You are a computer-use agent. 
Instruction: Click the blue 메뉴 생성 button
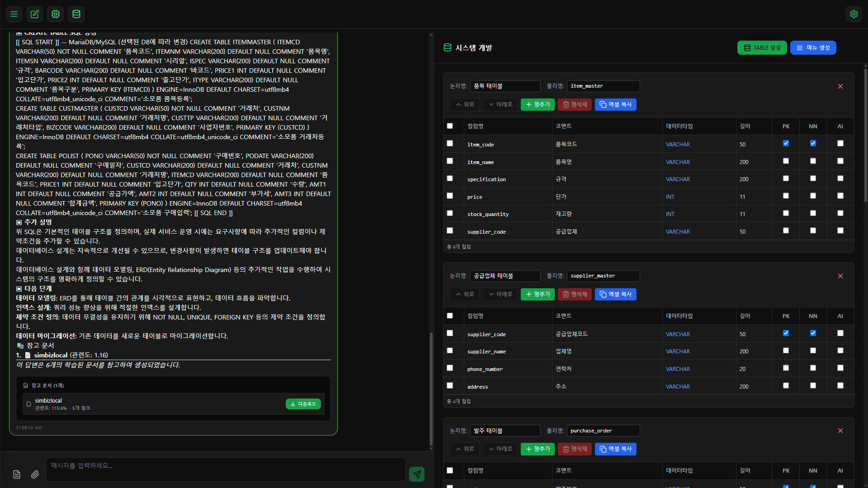pyautogui.click(x=813, y=48)
